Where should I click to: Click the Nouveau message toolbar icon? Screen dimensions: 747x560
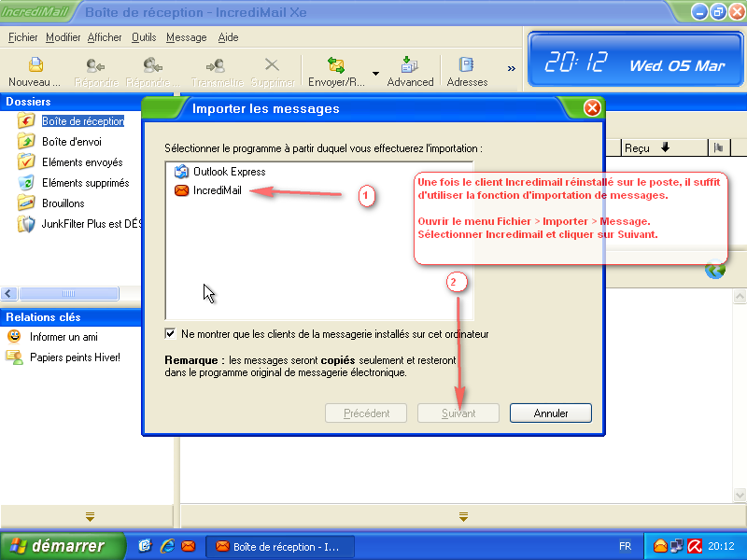[x=35, y=64]
